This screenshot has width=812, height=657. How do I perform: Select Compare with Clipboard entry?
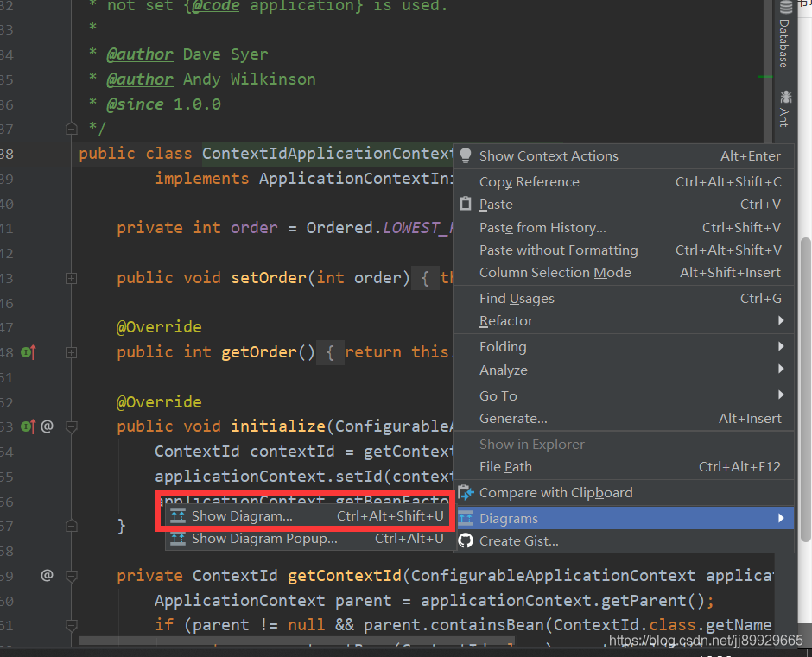(624, 492)
